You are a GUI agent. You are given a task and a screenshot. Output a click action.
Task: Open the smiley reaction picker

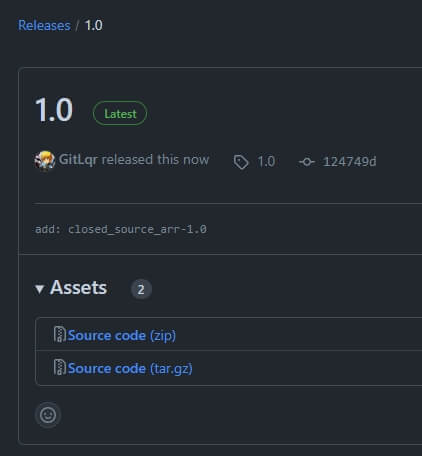(x=48, y=415)
